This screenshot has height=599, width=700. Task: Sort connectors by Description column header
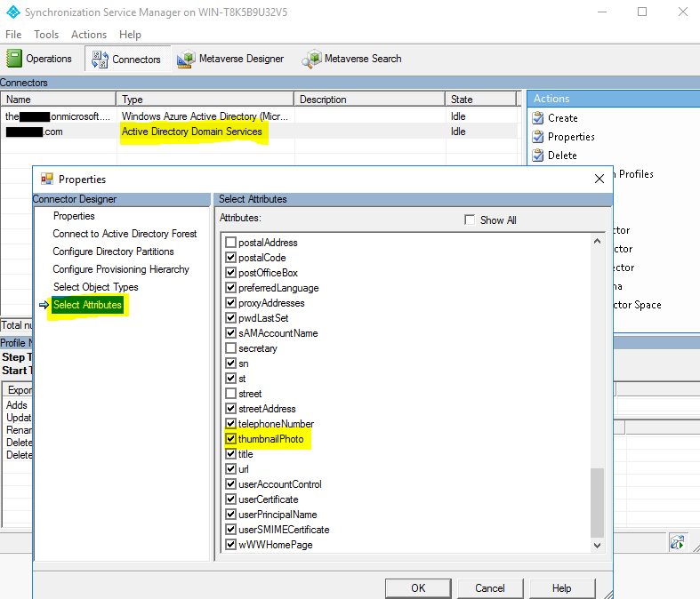(370, 99)
